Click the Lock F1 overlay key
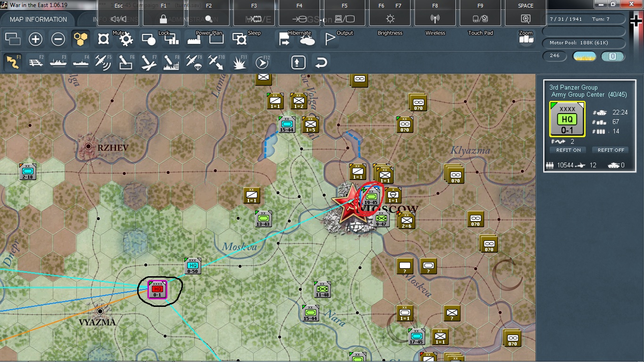The width and height of the screenshot is (644, 362). (164, 13)
